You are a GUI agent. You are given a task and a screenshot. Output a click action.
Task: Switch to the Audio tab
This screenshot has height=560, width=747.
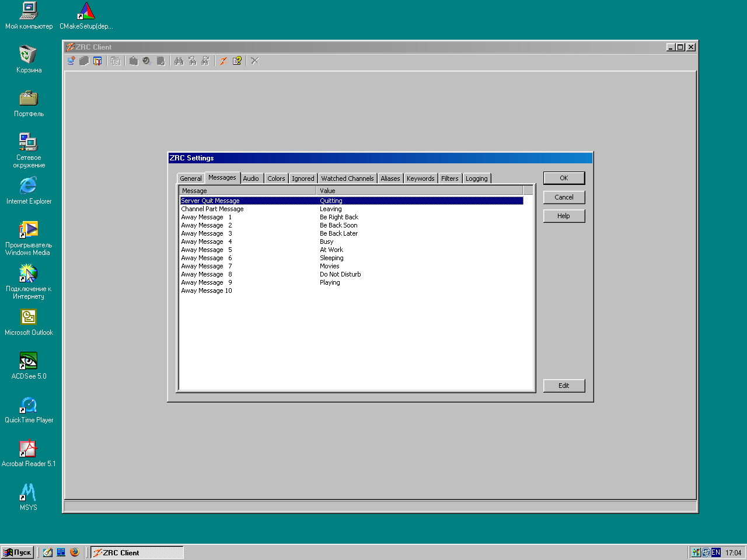tap(251, 178)
